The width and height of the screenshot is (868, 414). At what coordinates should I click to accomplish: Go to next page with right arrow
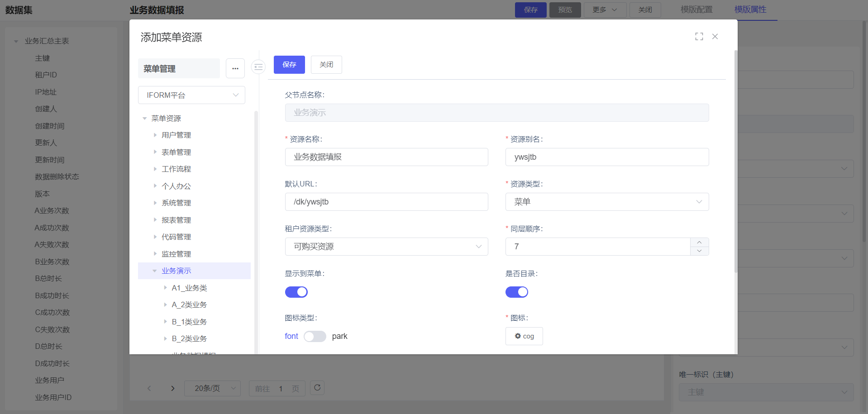[x=172, y=388]
